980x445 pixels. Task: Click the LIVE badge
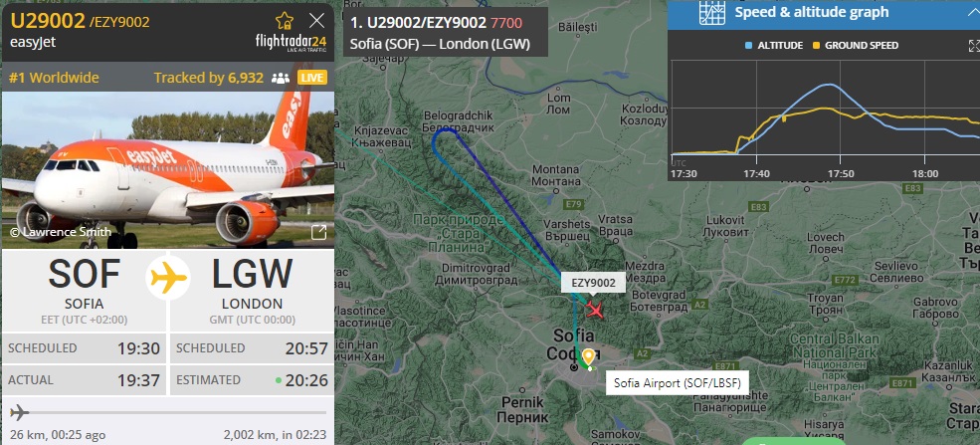point(311,78)
